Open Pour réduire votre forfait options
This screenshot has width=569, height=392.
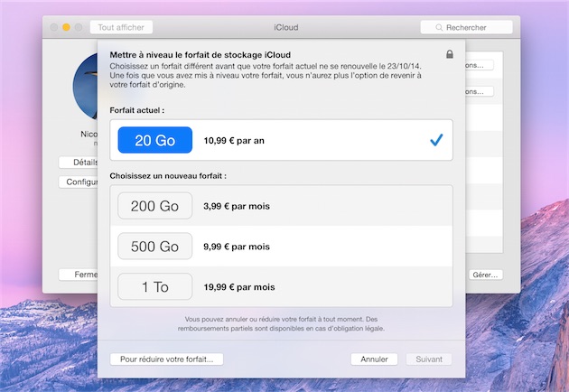[166, 359]
